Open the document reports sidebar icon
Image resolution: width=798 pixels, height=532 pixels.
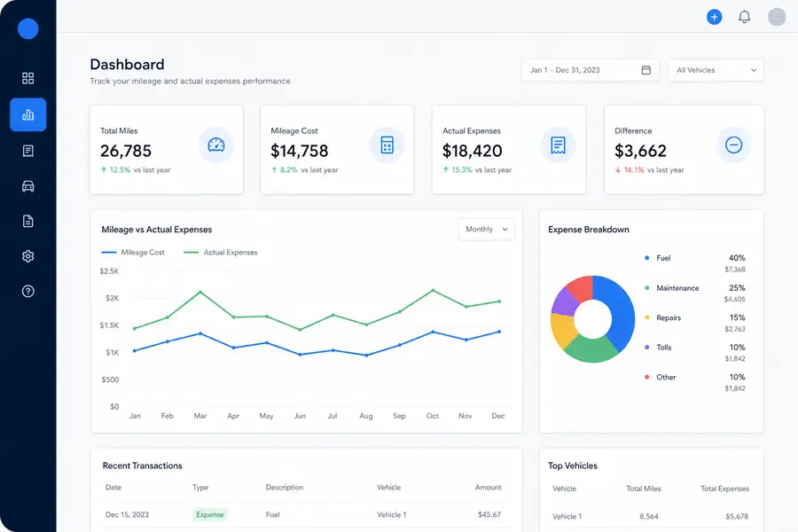(x=28, y=221)
